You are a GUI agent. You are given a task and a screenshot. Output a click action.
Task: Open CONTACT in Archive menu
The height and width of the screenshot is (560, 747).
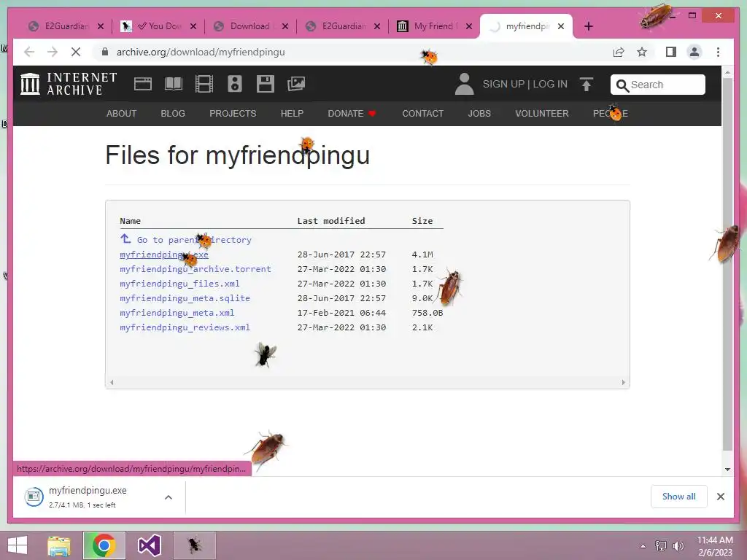click(422, 114)
